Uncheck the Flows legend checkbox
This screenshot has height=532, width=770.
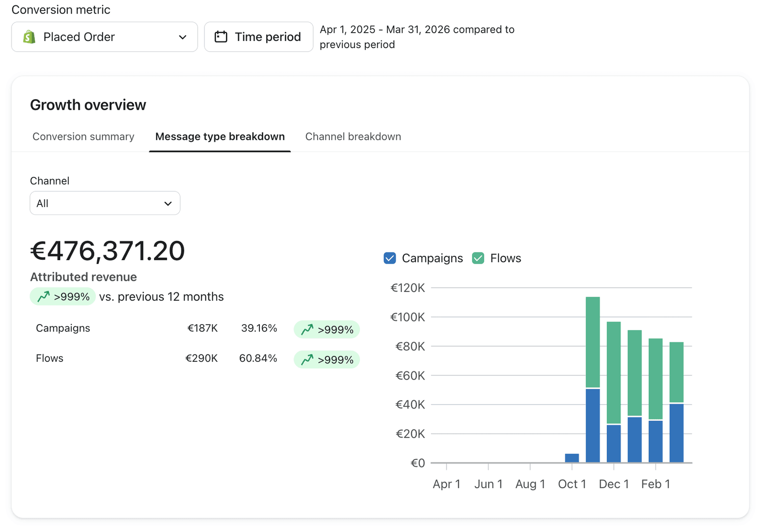(478, 258)
